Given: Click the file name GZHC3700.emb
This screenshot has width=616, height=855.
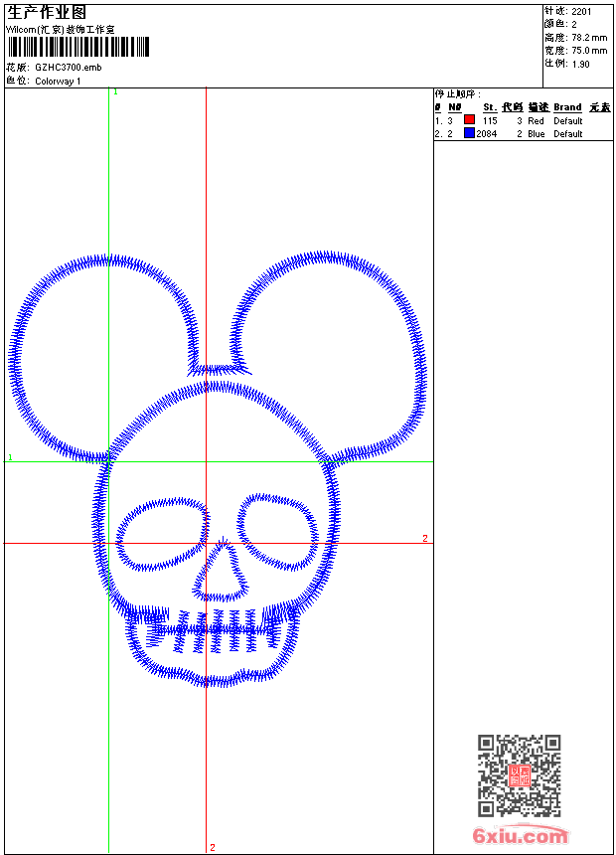Looking at the screenshot, I should [68, 67].
